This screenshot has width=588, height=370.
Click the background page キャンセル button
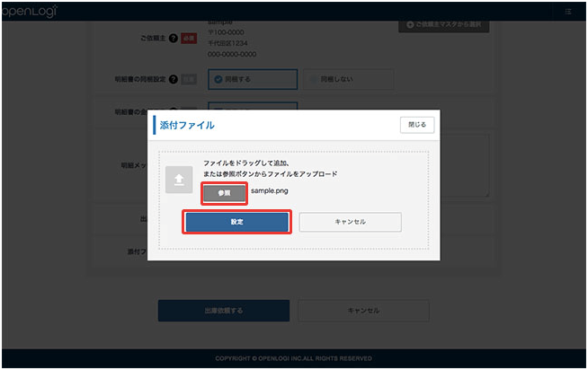364,311
